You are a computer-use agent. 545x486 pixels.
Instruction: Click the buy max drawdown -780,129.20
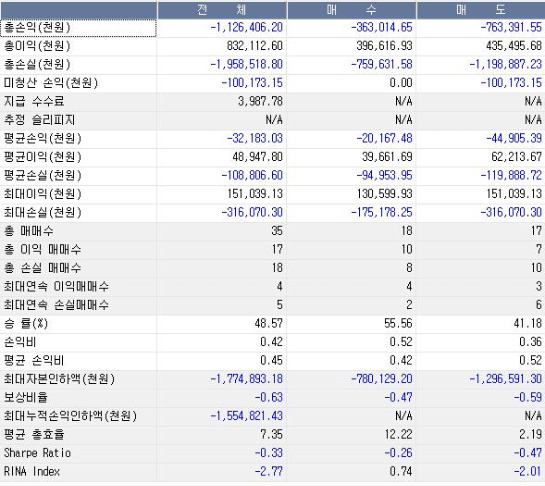382,379
